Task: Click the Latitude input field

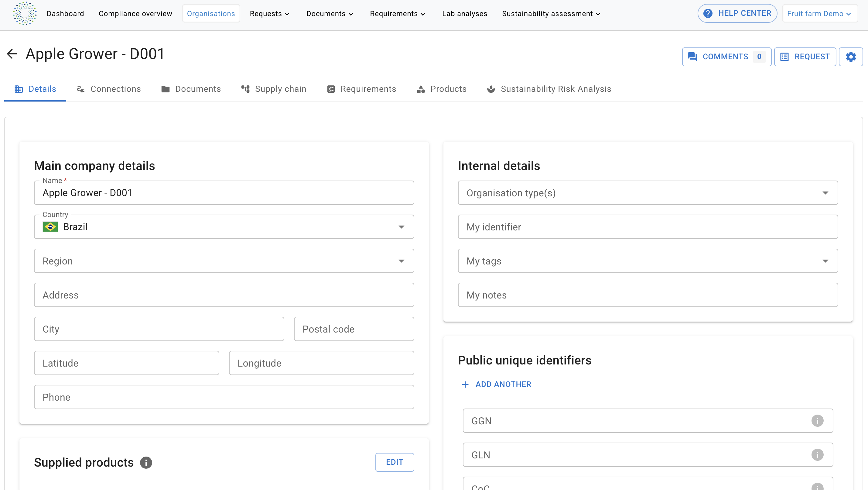Action: 127,363
